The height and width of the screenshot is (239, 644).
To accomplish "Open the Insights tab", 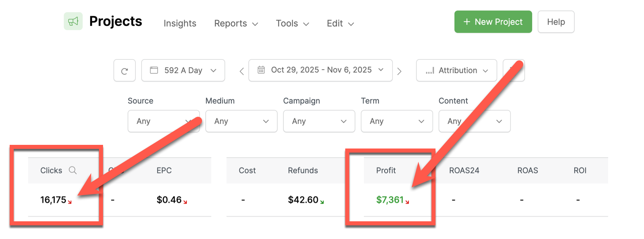I will pyautogui.click(x=180, y=23).
